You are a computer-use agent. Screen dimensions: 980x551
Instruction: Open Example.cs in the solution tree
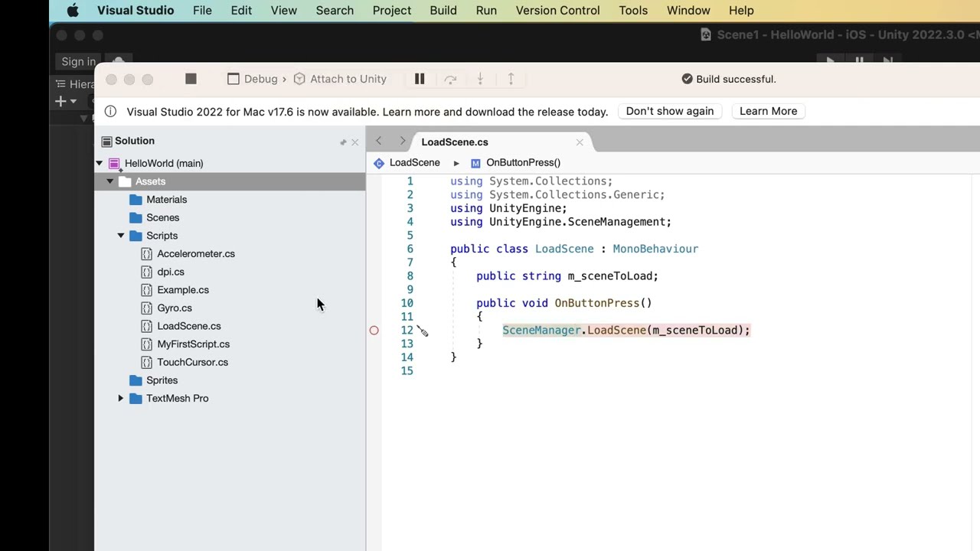pos(183,290)
